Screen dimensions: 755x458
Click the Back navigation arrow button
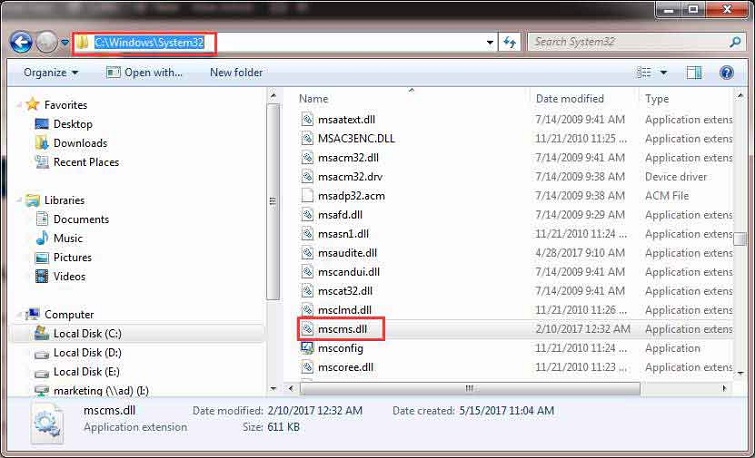point(21,43)
